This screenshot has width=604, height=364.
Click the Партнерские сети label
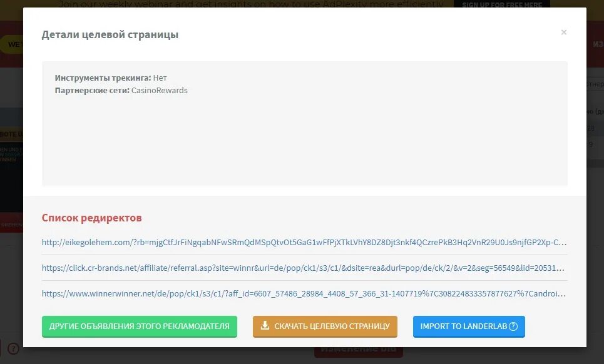(x=92, y=91)
